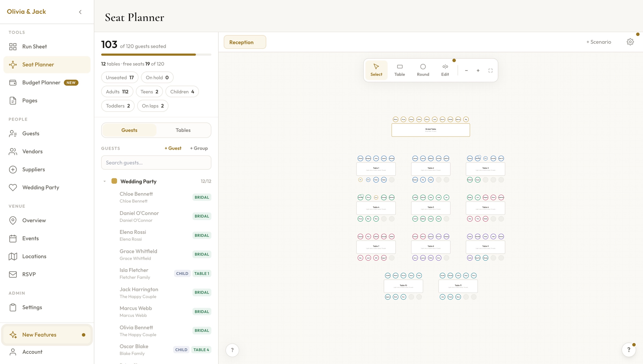Select Table 10 on canvas
Viewport: 643px width, 364px height.
click(x=403, y=286)
